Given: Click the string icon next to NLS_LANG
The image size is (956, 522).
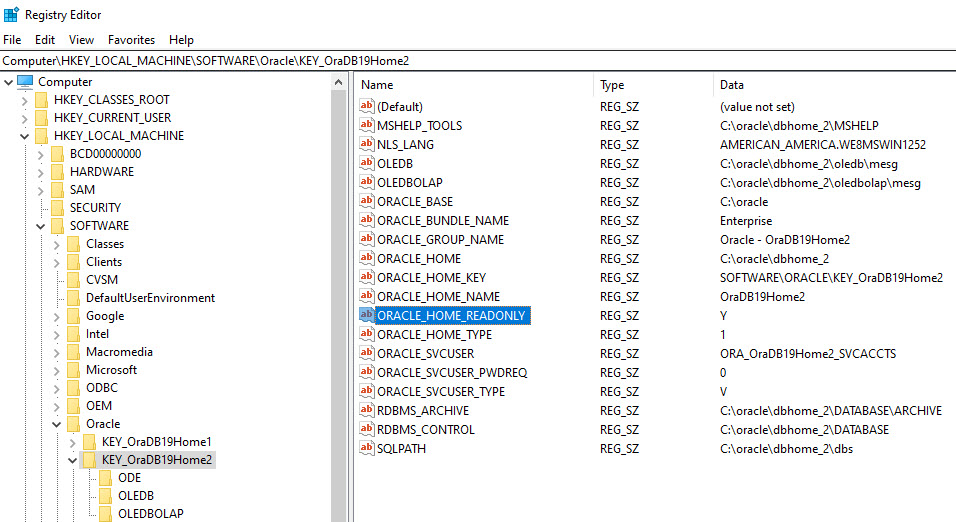Looking at the screenshot, I should [366, 144].
